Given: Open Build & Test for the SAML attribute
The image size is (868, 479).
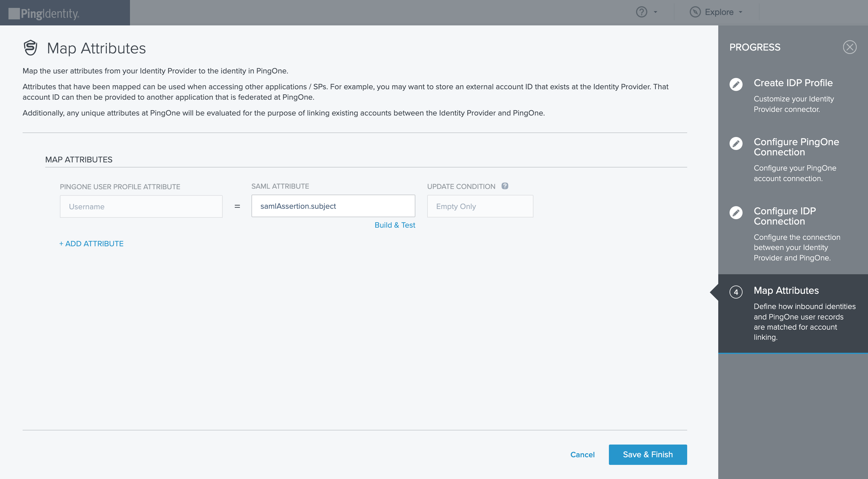Looking at the screenshot, I should [x=395, y=225].
